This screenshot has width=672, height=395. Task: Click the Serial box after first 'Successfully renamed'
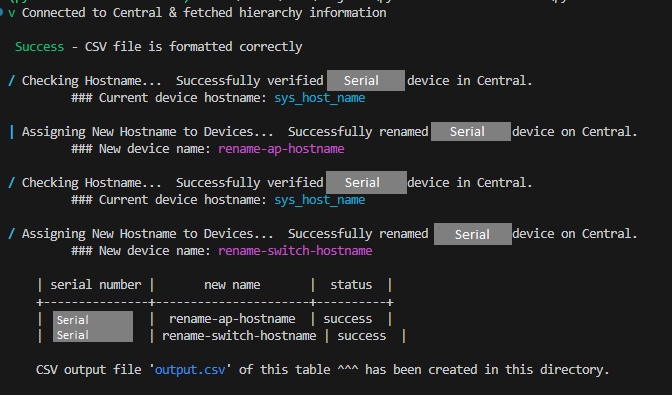[x=471, y=132]
